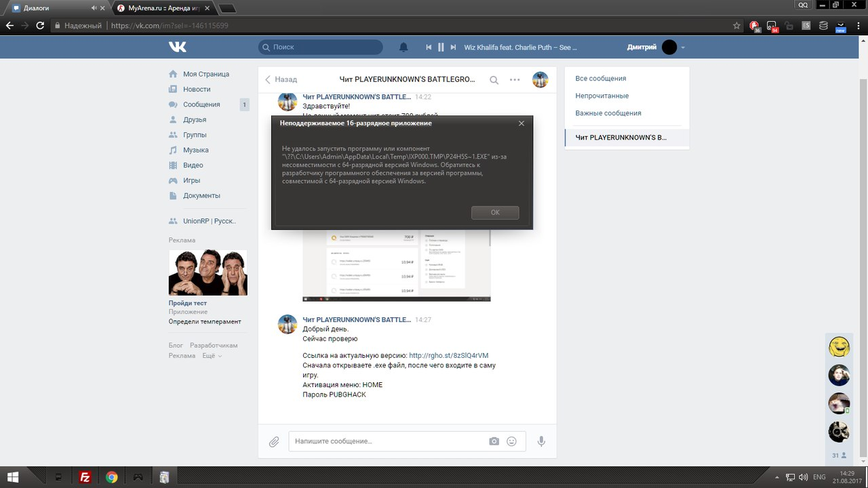The height and width of the screenshot is (488, 868).
Task: Open the notifications bell
Action: (403, 47)
